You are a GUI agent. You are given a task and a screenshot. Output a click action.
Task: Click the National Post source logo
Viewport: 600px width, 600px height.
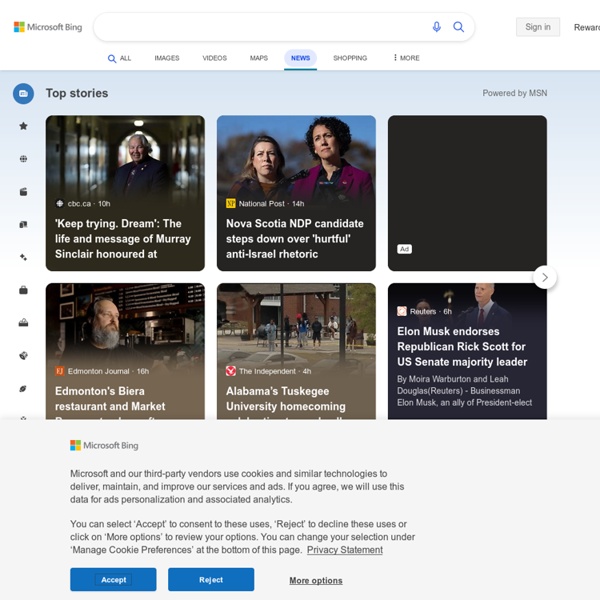click(x=231, y=204)
